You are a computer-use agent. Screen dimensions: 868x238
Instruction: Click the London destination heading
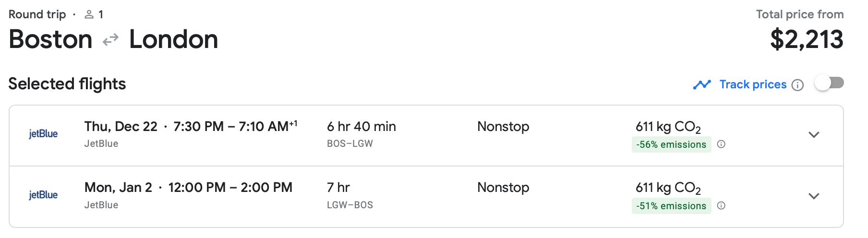pyautogui.click(x=173, y=39)
